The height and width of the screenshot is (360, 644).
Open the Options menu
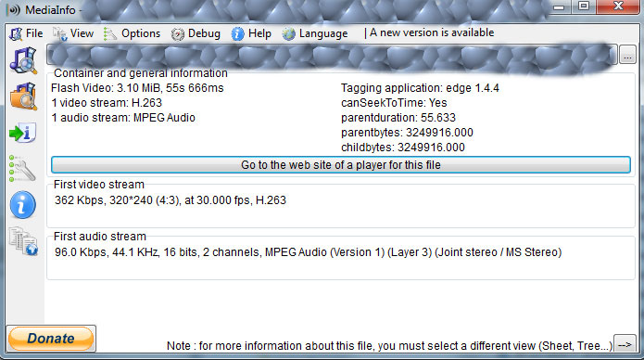tap(132, 33)
